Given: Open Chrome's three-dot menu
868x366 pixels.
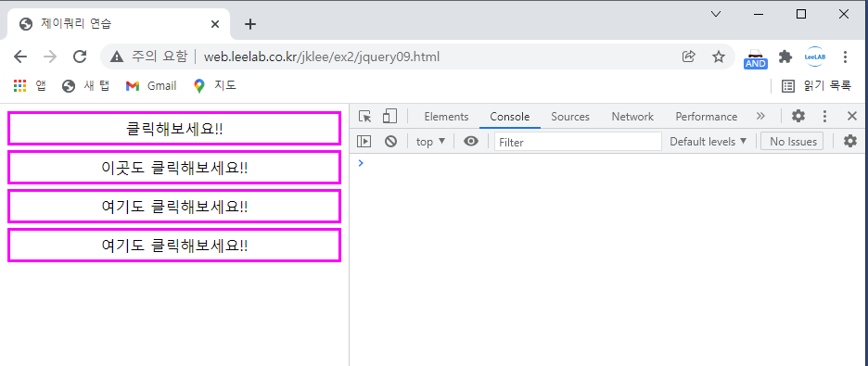Looking at the screenshot, I should (845, 57).
